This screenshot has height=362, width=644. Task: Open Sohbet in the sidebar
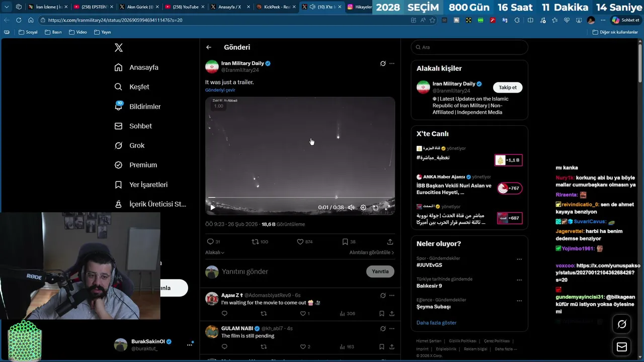(x=133, y=126)
